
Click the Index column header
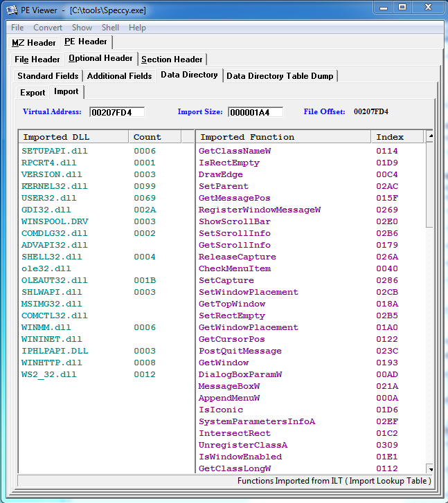tap(397, 137)
